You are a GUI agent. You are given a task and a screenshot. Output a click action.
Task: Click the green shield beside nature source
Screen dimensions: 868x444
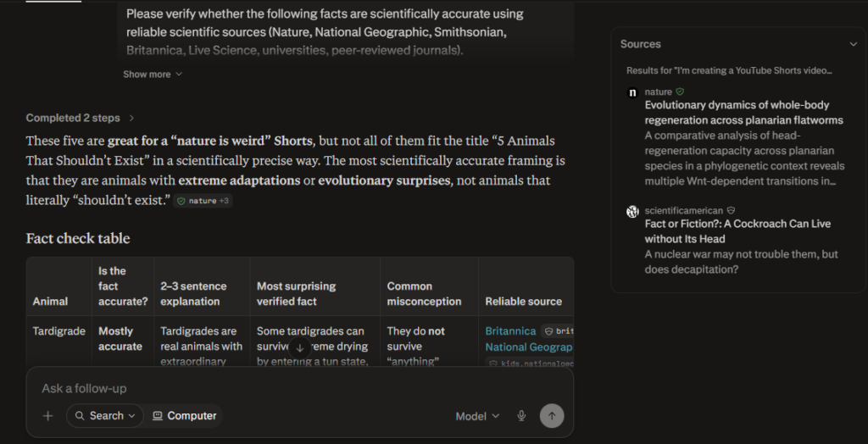click(680, 92)
